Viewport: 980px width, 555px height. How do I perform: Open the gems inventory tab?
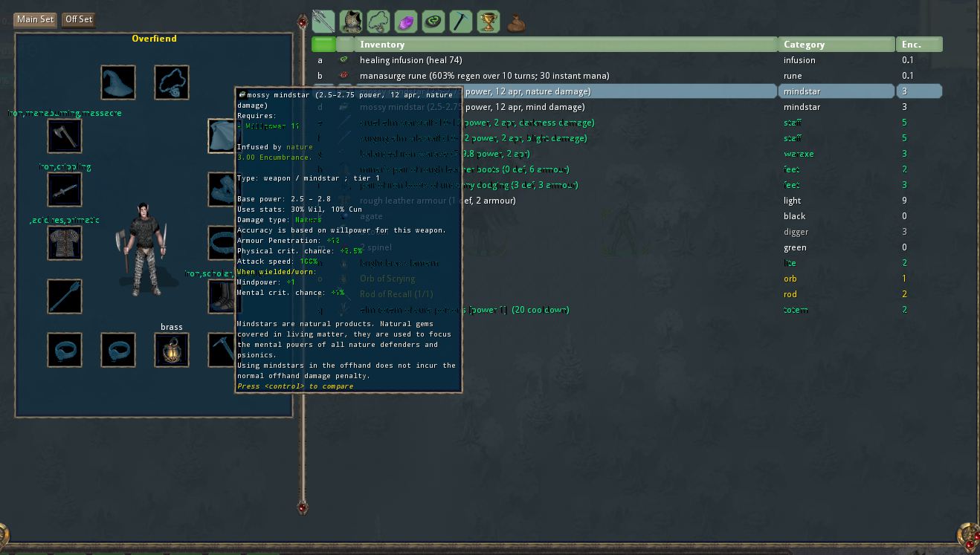tap(406, 22)
